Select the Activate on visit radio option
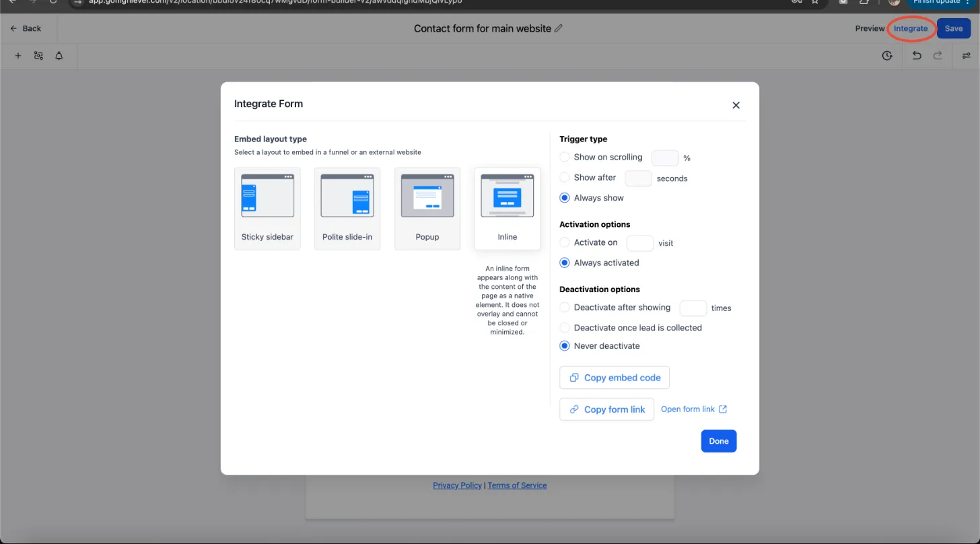Image resolution: width=980 pixels, height=544 pixels. point(565,242)
